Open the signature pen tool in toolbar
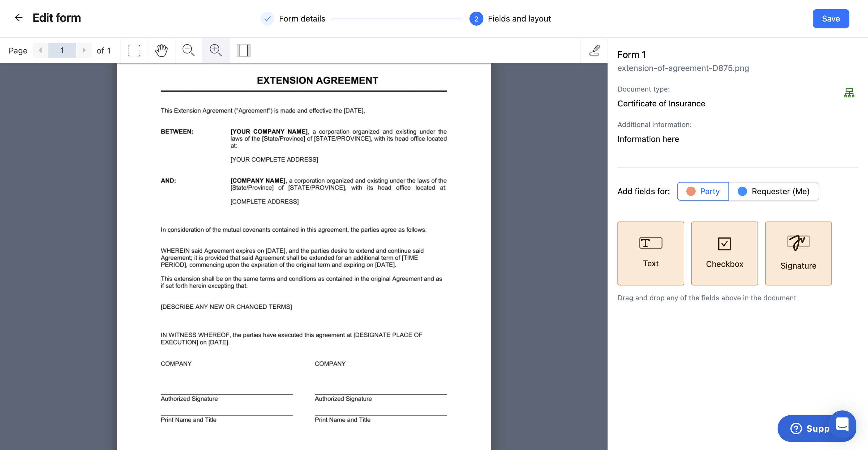The image size is (868, 450). point(594,51)
